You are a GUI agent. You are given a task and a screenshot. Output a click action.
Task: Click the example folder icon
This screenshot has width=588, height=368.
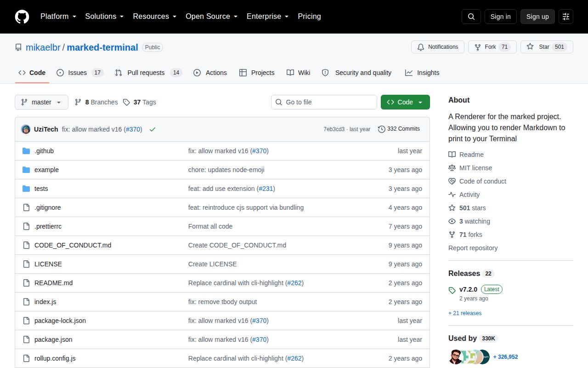point(26,170)
